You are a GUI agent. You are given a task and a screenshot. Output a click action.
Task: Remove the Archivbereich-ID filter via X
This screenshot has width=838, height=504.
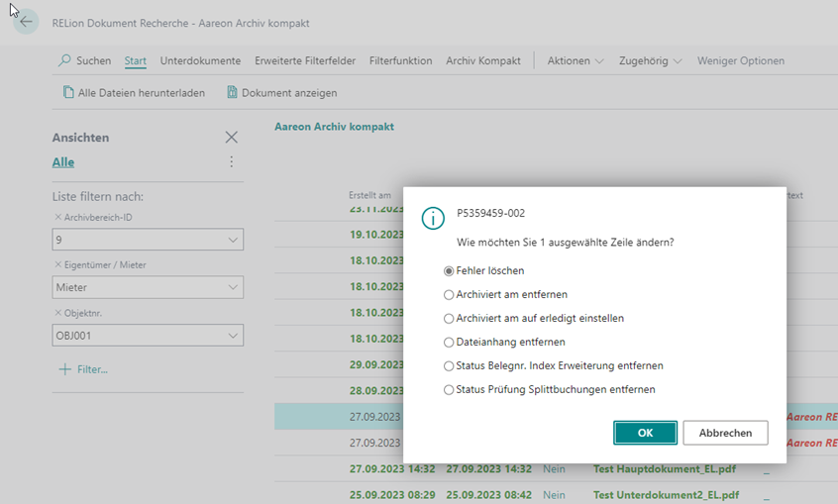57,217
